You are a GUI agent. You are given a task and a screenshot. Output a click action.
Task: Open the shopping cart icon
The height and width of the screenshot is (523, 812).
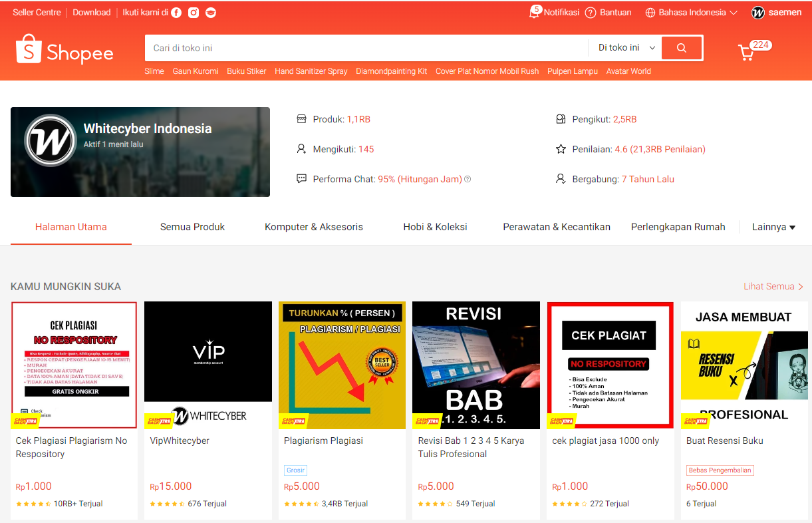point(746,53)
